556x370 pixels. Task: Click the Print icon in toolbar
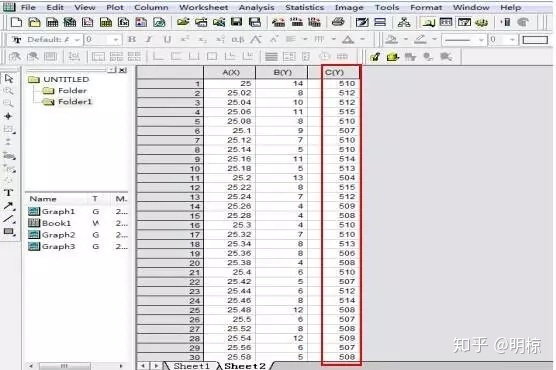pyautogui.click(x=338, y=22)
